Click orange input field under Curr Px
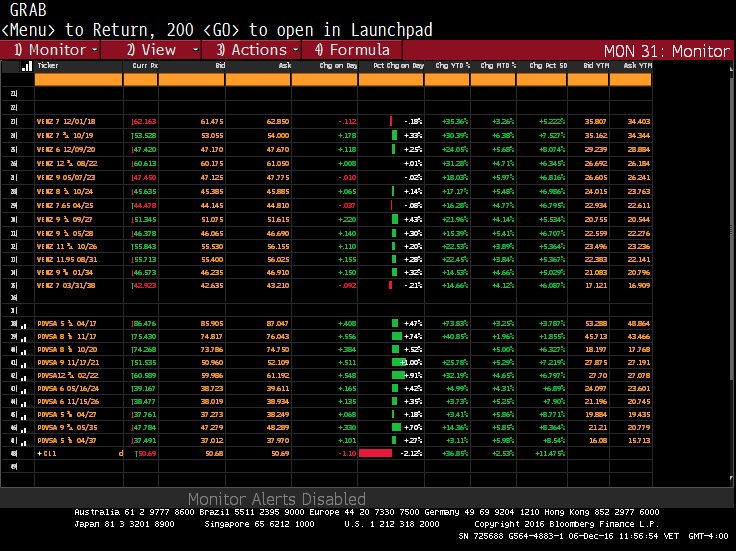Viewport: 736px width, 551px height. click(x=141, y=80)
